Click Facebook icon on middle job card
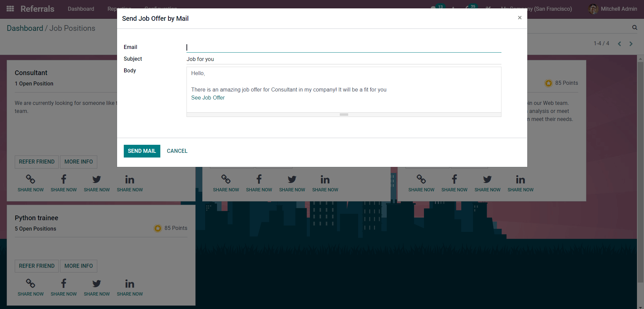The width and height of the screenshot is (644, 309). click(259, 179)
